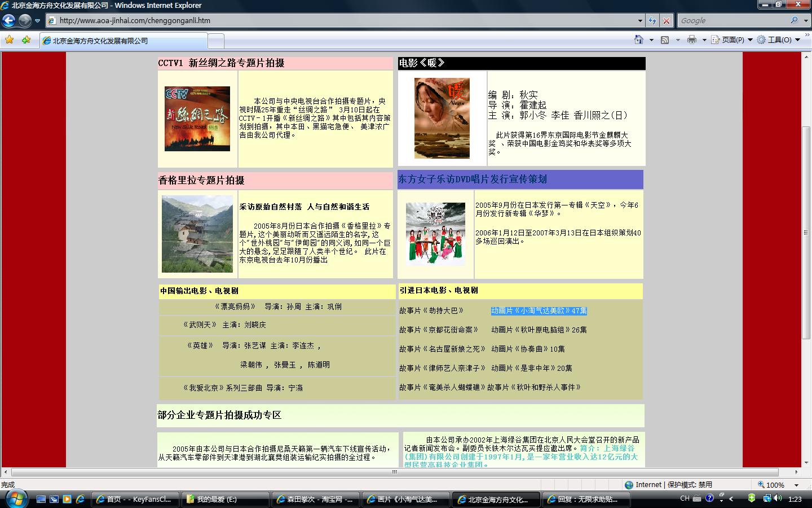This screenshot has height=508, width=812.
Task: Click the 暖 movie poster thumbnail
Action: tap(442, 118)
